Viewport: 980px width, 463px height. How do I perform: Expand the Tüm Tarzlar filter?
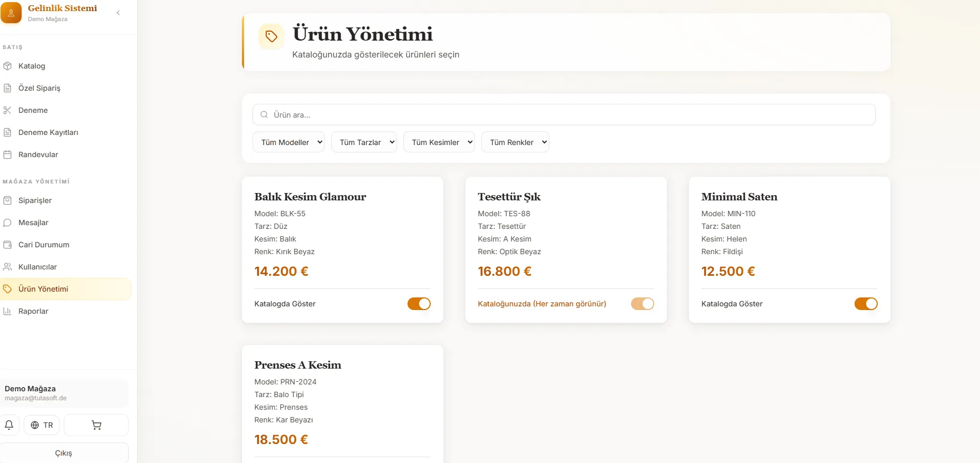[x=364, y=142]
